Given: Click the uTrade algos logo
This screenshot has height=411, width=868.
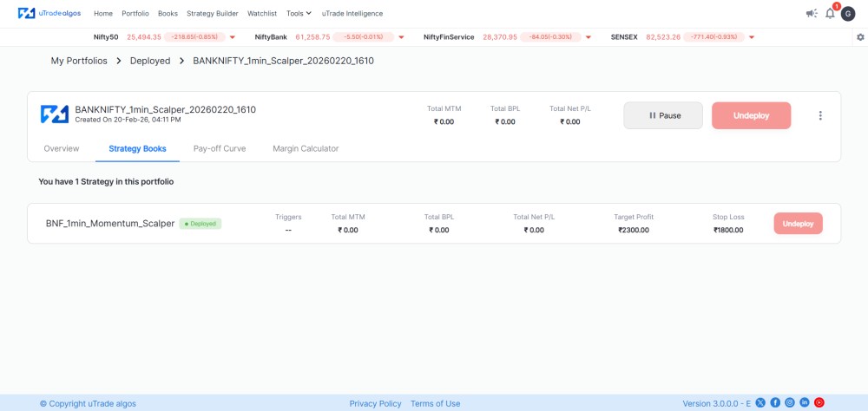Looking at the screenshot, I should coord(49,13).
